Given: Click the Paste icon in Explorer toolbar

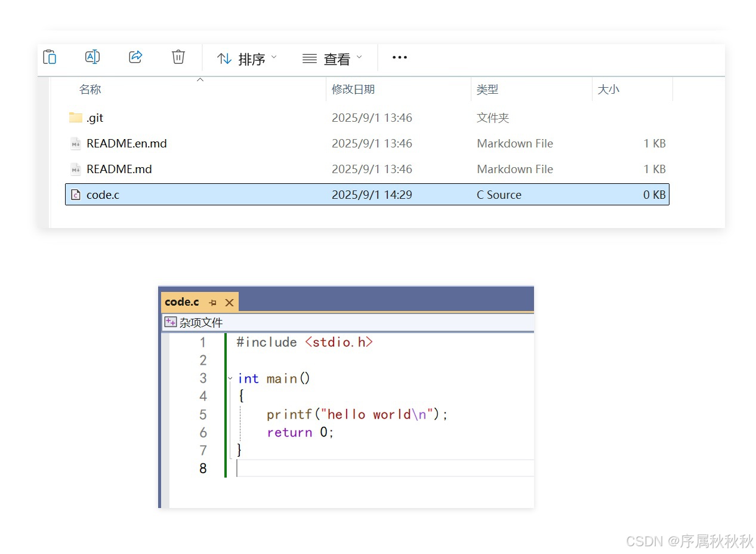Looking at the screenshot, I should [x=50, y=57].
